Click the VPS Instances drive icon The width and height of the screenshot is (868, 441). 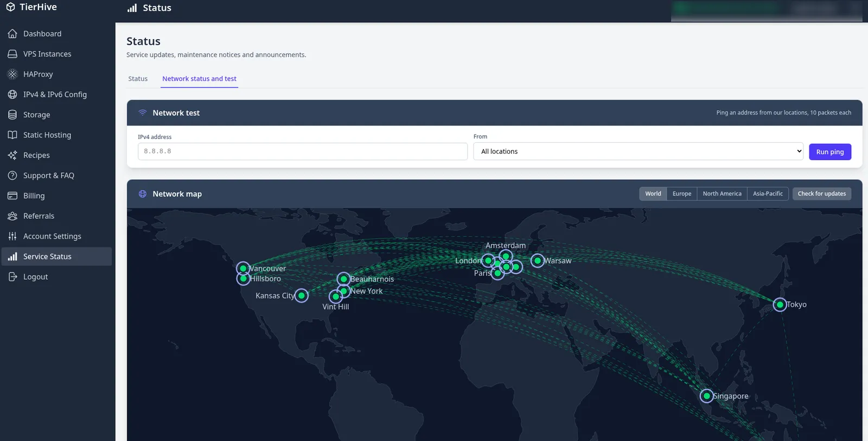point(12,54)
